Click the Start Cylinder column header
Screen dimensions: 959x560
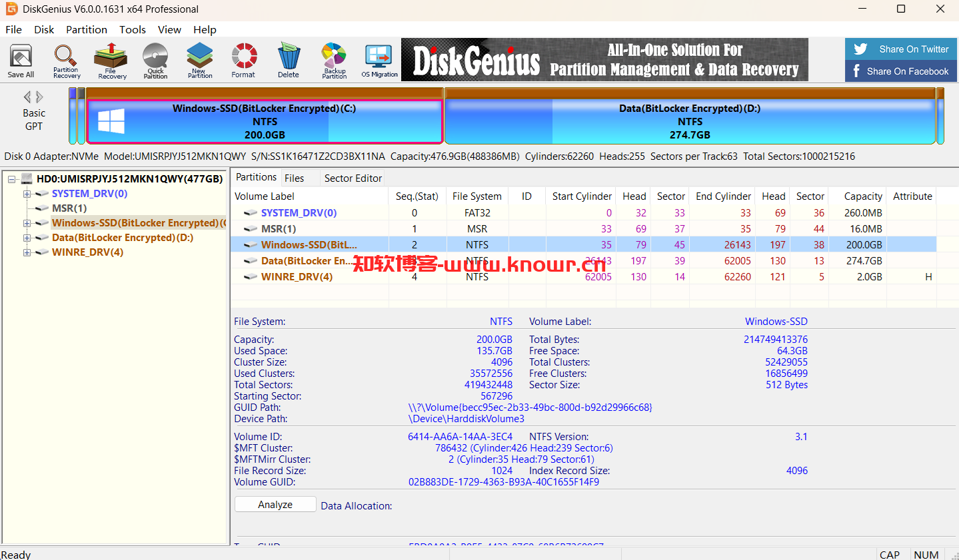(582, 196)
